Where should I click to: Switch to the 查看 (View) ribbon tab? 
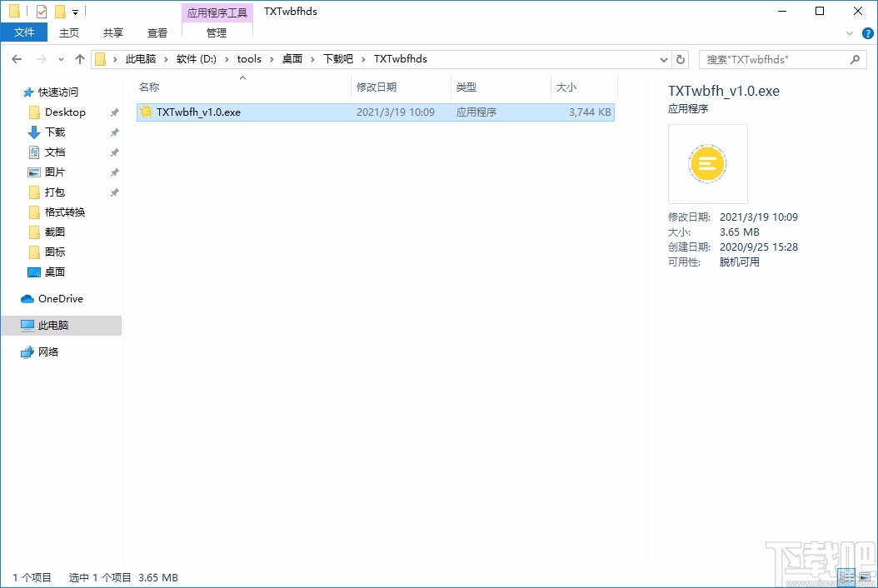(157, 32)
